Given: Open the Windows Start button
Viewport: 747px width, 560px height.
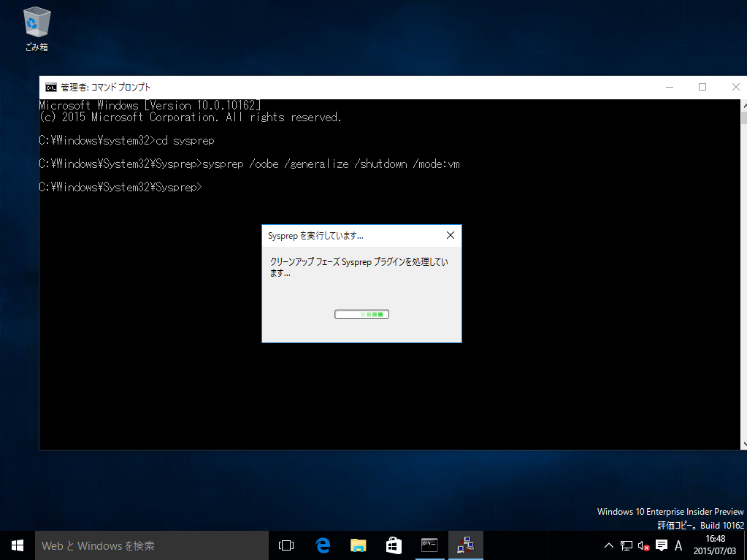Looking at the screenshot, I should click(x=17, y=545).
